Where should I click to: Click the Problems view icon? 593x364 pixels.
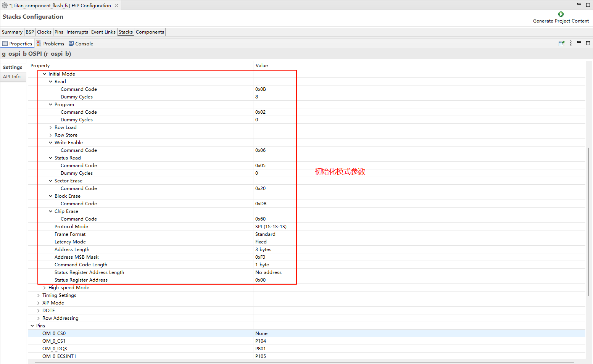39,43
